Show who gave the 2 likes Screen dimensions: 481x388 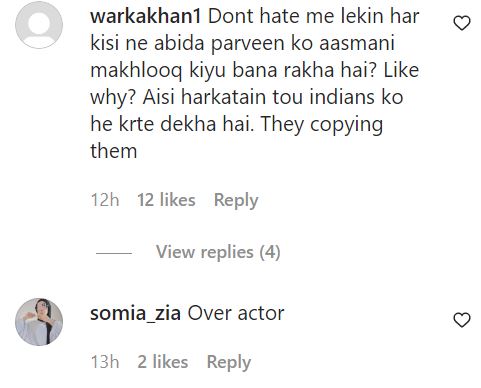(x=163, y=362)
